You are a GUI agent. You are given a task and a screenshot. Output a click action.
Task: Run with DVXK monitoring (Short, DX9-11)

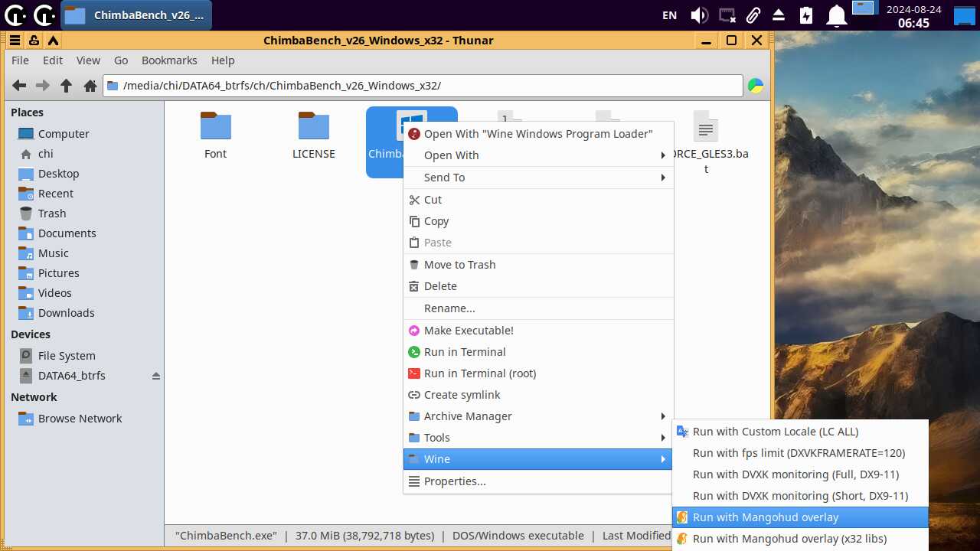point(800,496)
